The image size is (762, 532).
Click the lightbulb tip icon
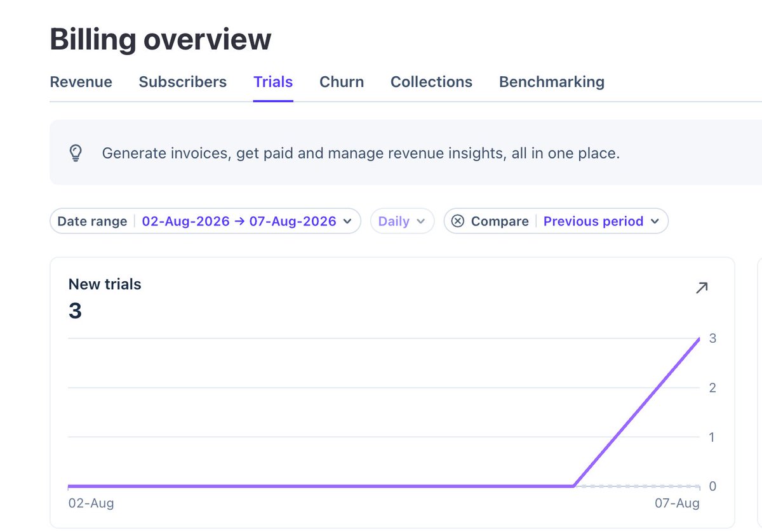click(x=76, y=152)
